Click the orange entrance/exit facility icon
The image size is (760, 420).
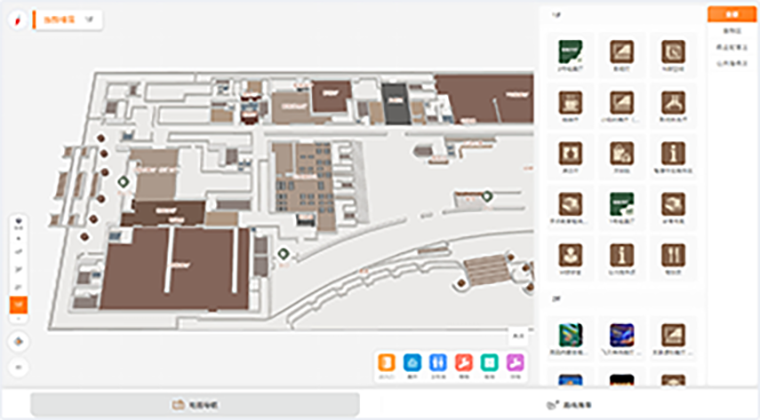387,364
